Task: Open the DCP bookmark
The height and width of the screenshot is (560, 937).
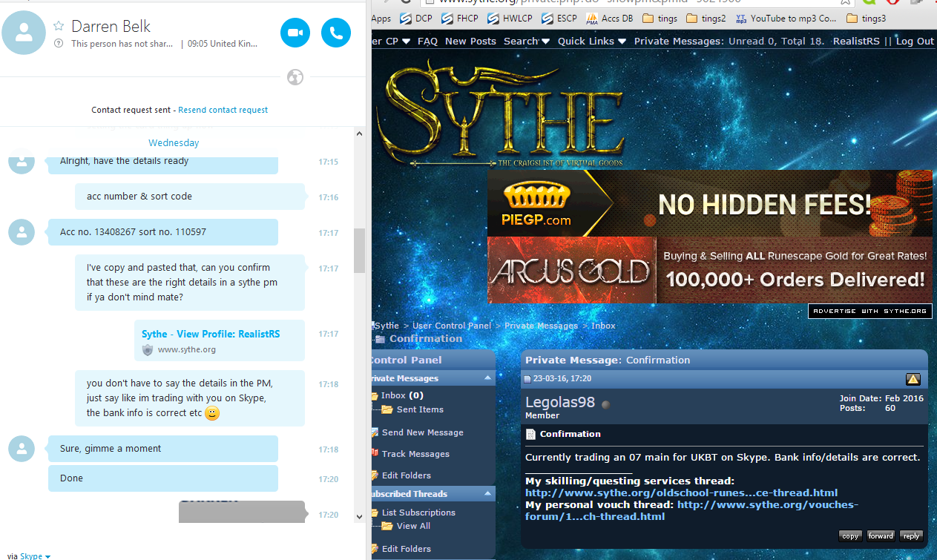Action: click(x=415, y=19)
